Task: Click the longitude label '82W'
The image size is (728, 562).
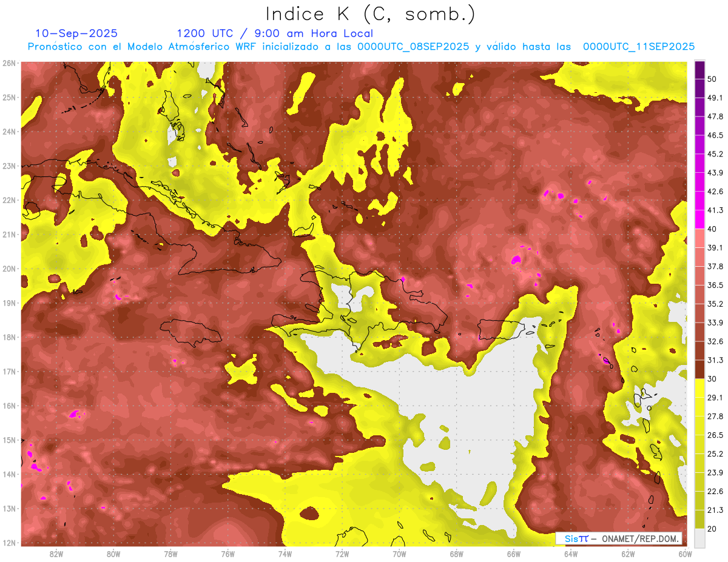Action: (56, 554)
